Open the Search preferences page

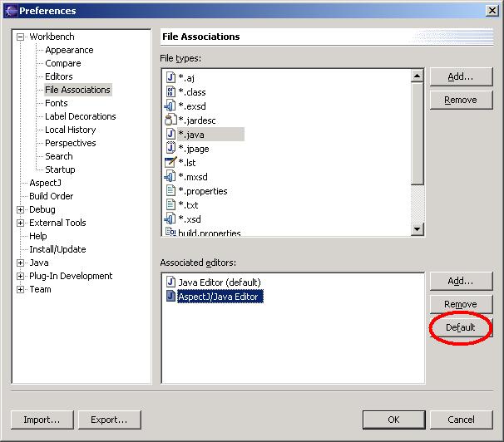(59, 156)
